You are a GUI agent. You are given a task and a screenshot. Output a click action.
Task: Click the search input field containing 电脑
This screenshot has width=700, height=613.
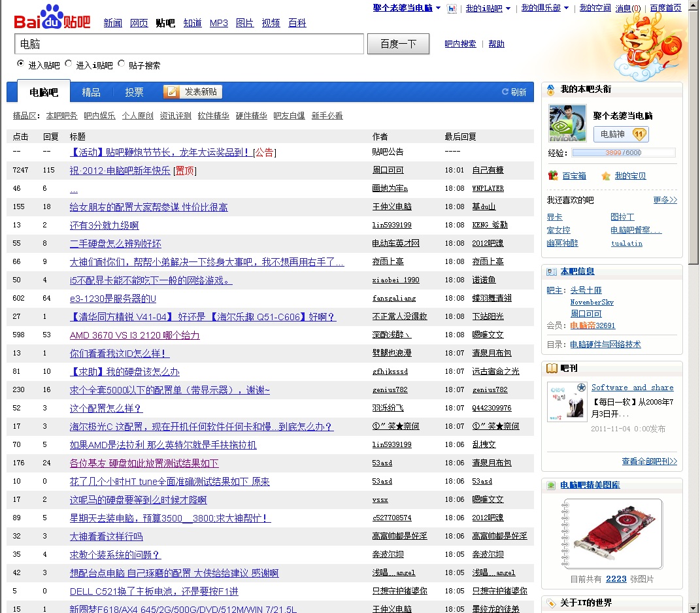pos(190,44)
